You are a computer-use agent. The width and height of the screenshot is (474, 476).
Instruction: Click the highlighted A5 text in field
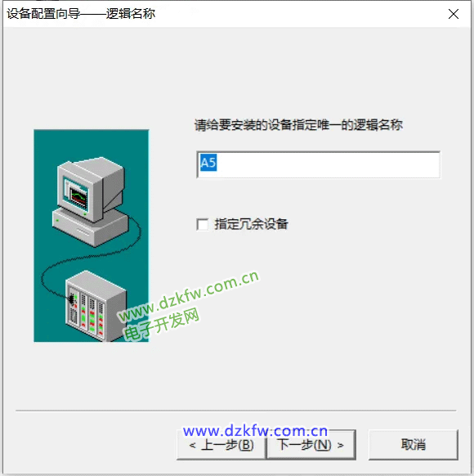(208, 163)
